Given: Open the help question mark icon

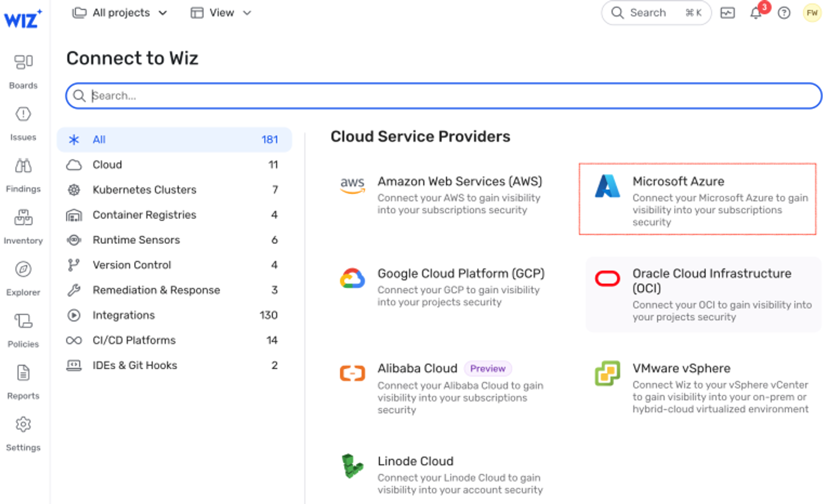Looking at the screenshot, I should pos(784,13).
